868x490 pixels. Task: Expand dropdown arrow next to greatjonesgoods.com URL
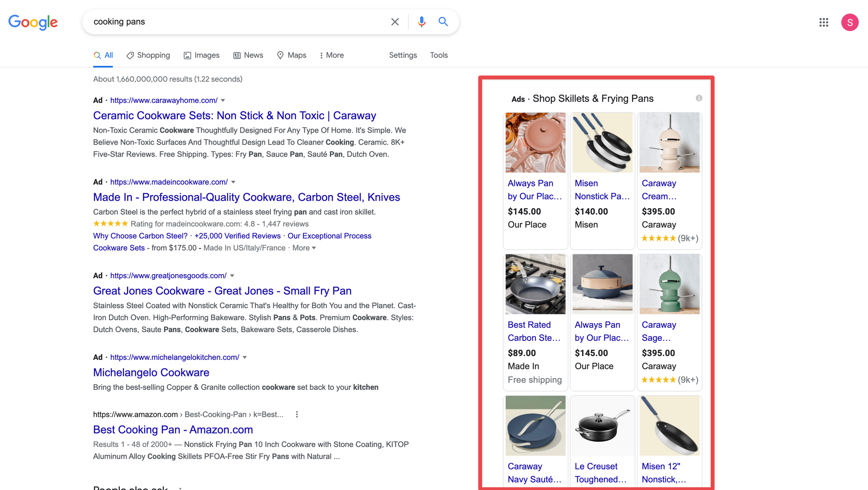[x=232, y=276]
